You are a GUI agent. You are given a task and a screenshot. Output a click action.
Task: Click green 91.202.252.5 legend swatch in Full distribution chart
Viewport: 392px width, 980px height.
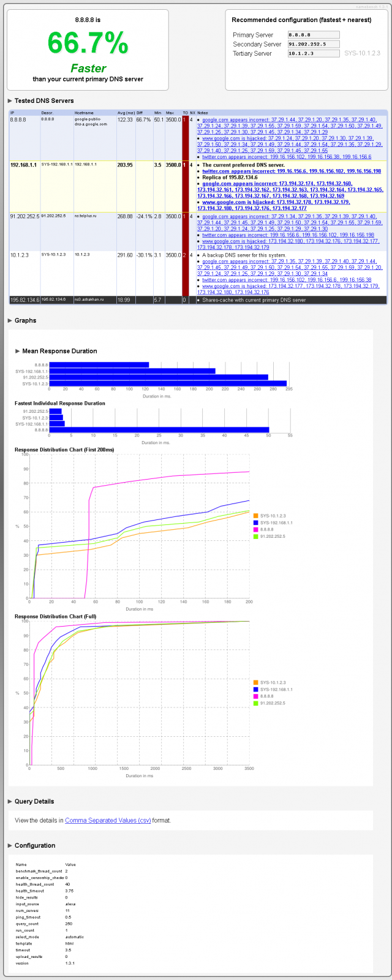click(x=256, y=703)
